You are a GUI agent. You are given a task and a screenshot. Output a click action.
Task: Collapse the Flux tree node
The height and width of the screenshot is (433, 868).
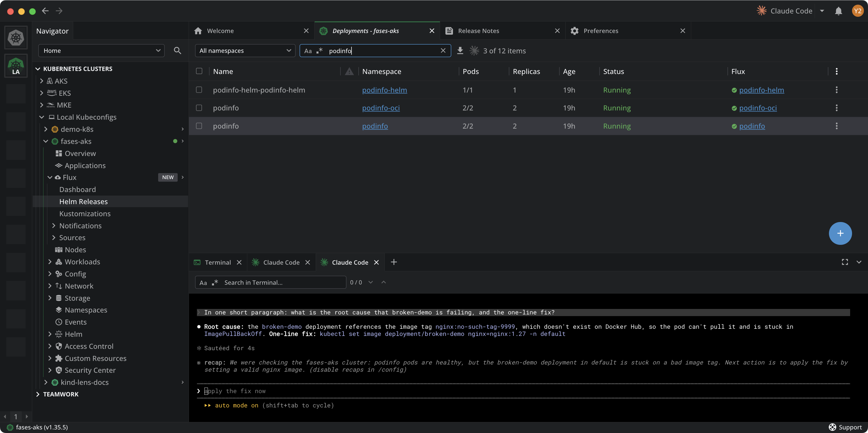50,177
